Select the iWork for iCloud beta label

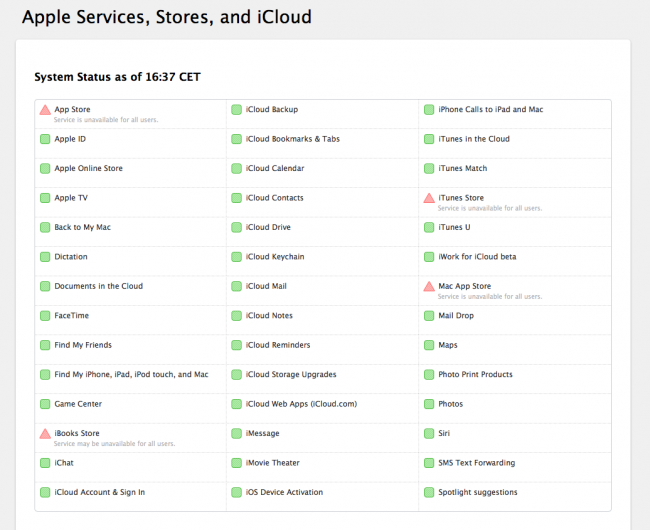click(x=477, y=257)
